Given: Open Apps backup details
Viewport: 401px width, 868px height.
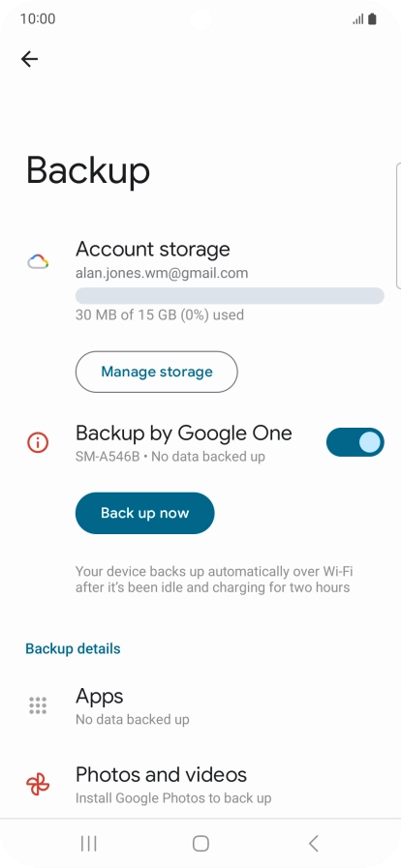Looking at the screenshot, I should [200, 705].
